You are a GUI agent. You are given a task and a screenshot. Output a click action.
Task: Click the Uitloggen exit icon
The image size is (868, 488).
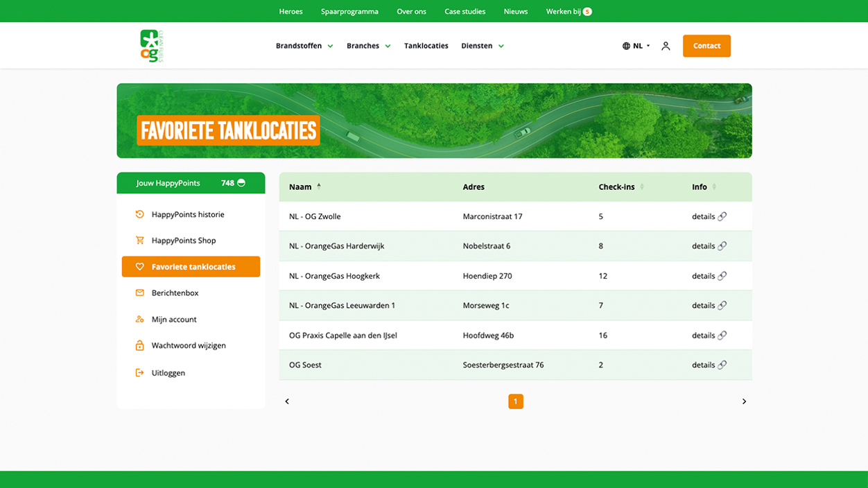click(x=139, y=373)
